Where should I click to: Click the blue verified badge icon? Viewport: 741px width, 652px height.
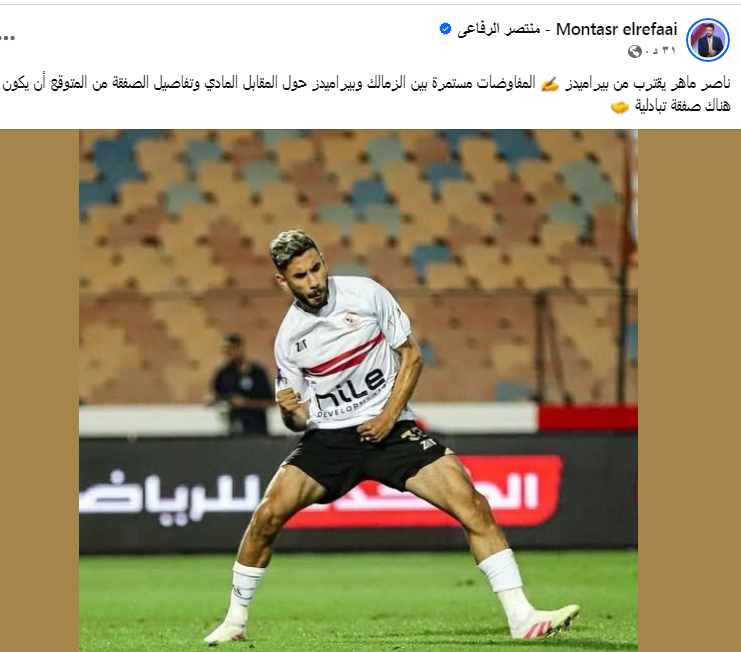tap(445, 29)
